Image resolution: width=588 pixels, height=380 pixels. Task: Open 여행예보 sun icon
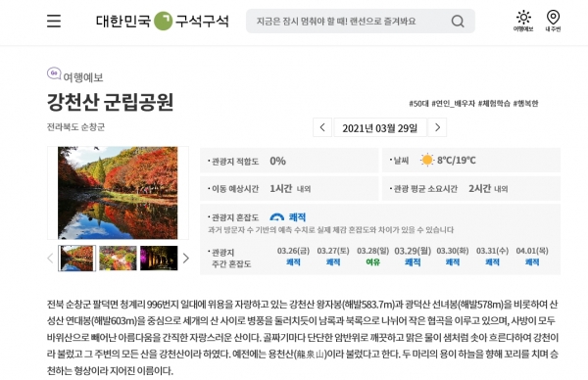523,21
